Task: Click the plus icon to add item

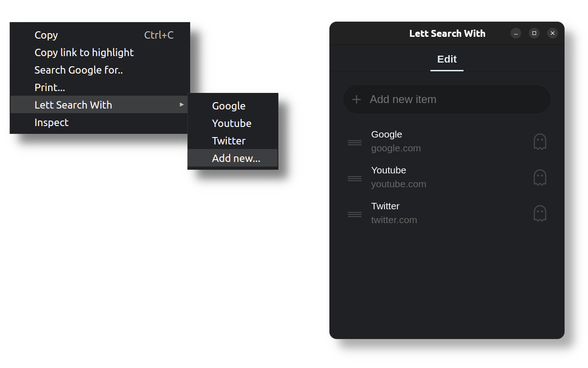Action: click(x=356, y=99)
